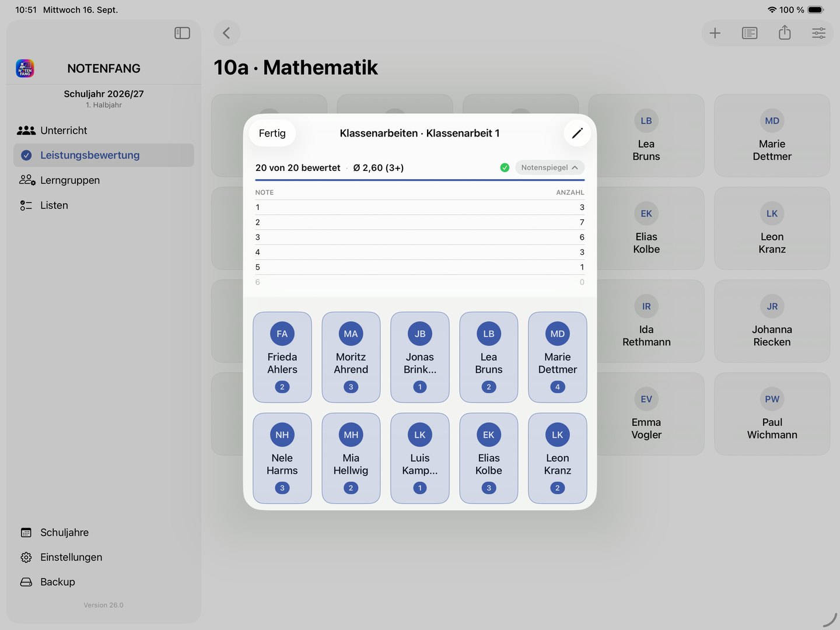Open Ida Rethmann background card
Image resolution: width=840 pixels, height=630 pixels.
[646, 321]
